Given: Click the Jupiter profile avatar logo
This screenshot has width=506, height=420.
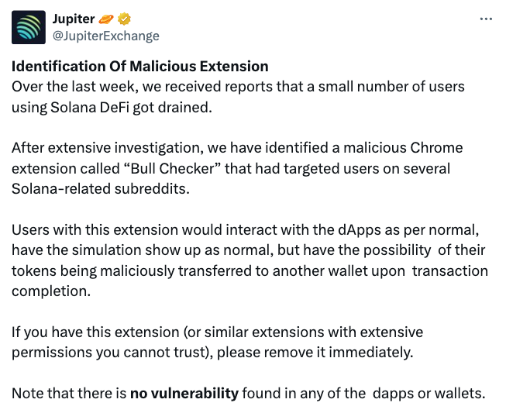Looking at the screenshot, I should (x=29, y=27).
